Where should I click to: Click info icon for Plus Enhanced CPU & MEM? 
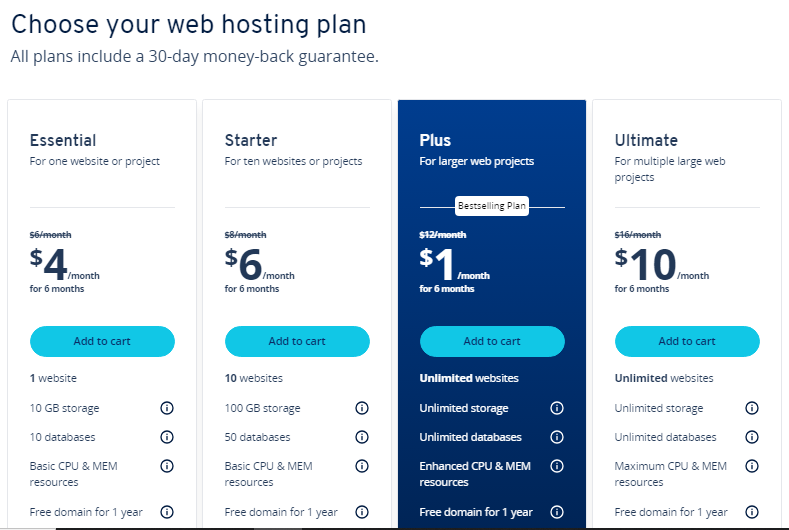point(557,466)
